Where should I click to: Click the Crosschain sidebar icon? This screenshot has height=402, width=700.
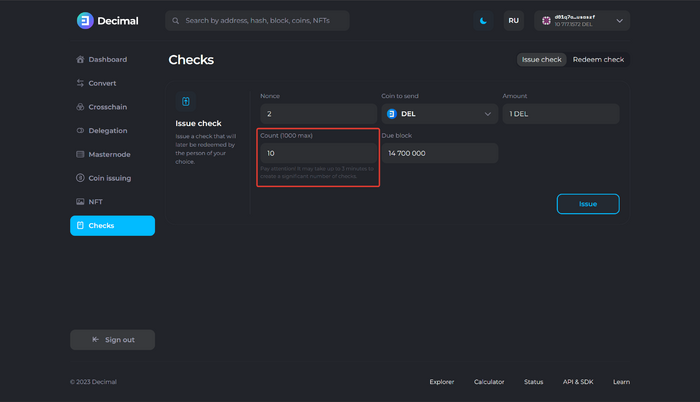pos(80,107)
